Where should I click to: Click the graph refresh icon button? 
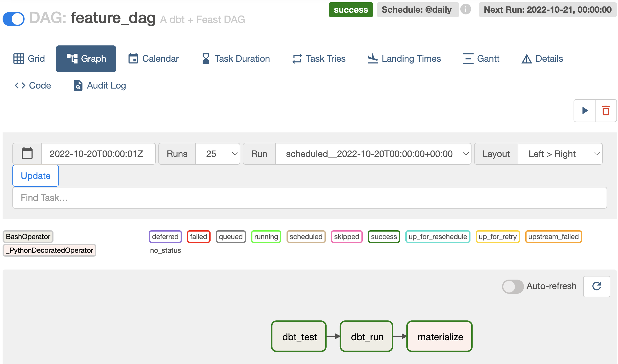tap(597, 286)
